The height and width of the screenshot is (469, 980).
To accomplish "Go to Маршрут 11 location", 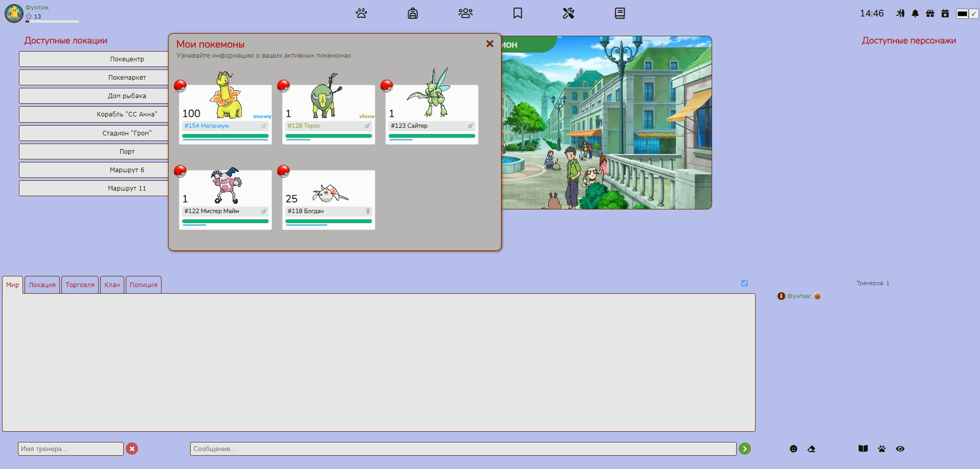I will pyautogui.click(x=94, y=188).
